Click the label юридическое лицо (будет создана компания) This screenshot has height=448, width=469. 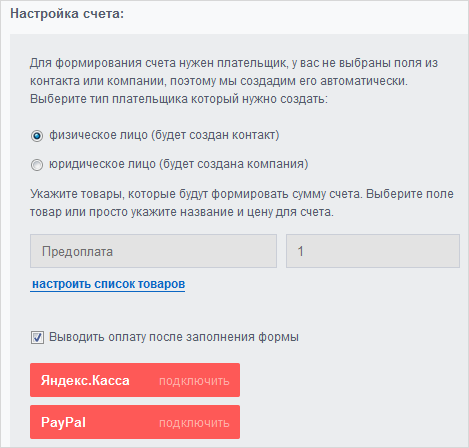pos(179,164)
